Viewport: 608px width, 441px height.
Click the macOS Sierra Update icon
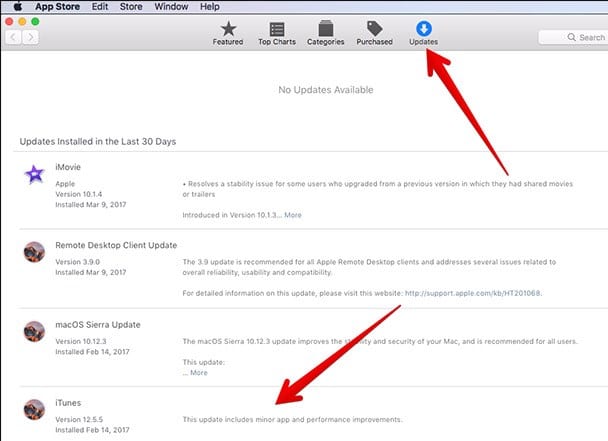(34, 331)
